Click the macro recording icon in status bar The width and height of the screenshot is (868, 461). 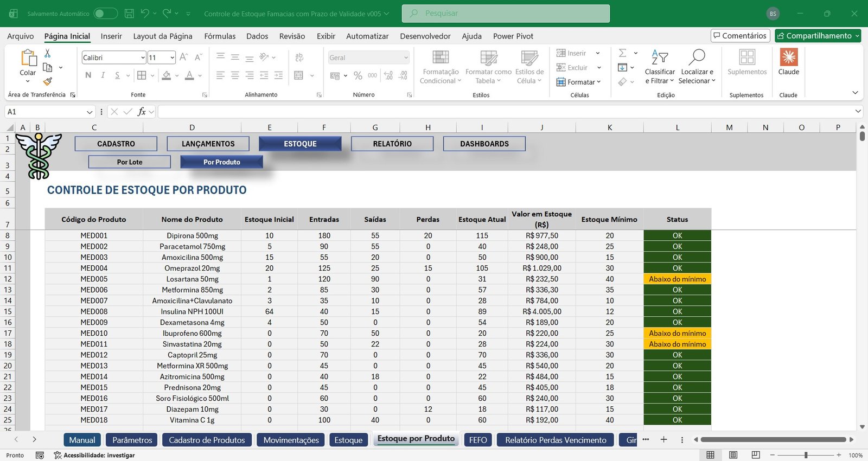point(40,455)
